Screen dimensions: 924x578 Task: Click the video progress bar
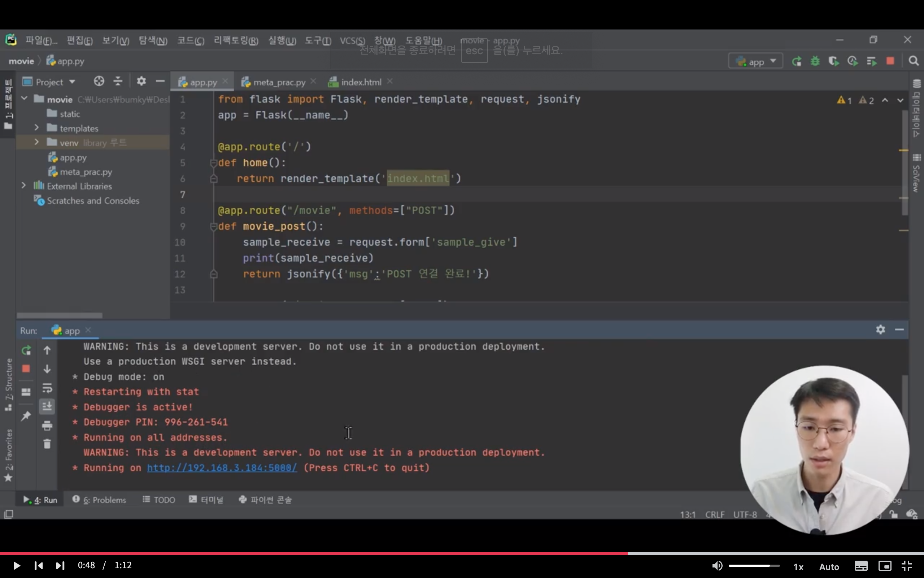462,553
